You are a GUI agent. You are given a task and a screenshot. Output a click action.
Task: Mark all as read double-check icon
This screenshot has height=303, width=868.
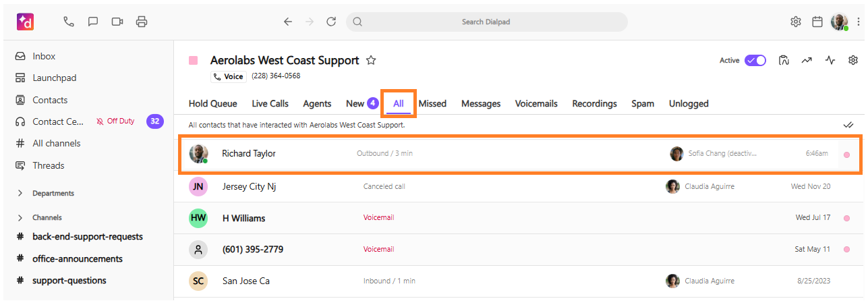(x=848, y=125)
